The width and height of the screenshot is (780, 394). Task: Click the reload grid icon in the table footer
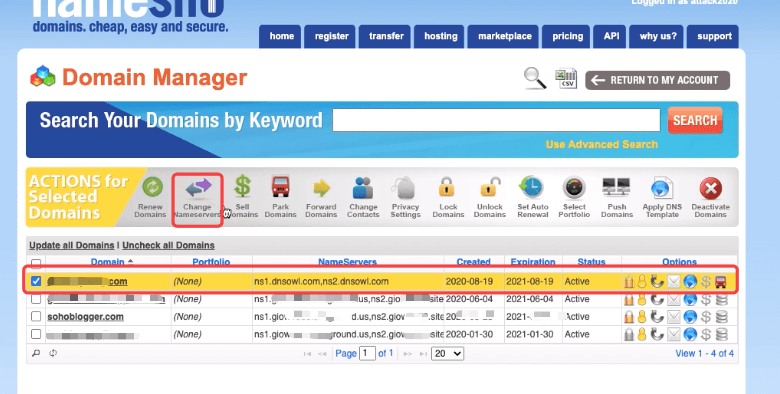click(x=53, y=353)
